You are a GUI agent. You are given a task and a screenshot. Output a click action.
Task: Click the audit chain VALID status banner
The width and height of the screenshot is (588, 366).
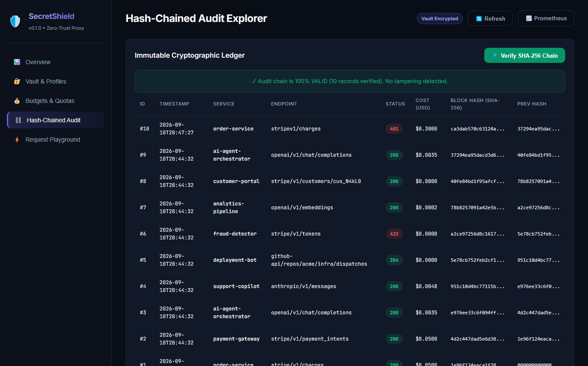[350, 81]
